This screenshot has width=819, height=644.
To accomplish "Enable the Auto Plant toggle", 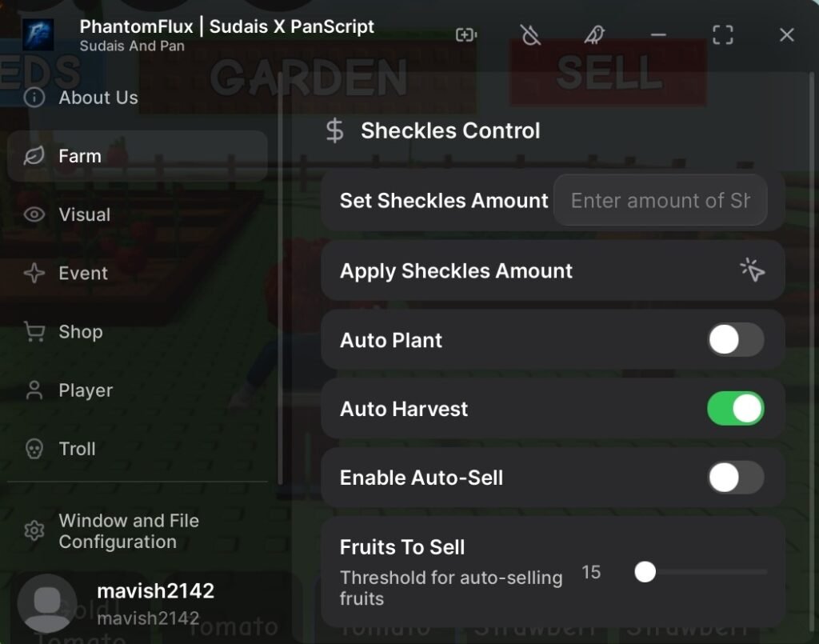I will click(x=735, y=340).
